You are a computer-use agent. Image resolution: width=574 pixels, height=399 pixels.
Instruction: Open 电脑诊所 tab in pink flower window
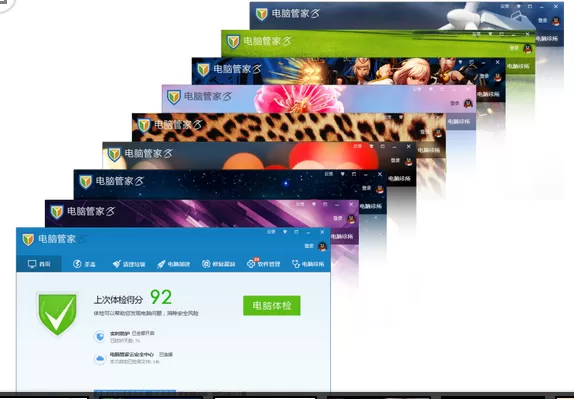tap(459, 122)
